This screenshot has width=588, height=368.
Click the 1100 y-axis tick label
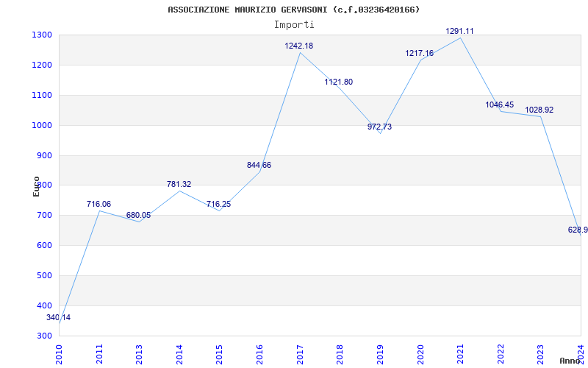pyautogui.click(x=42, y=96)
